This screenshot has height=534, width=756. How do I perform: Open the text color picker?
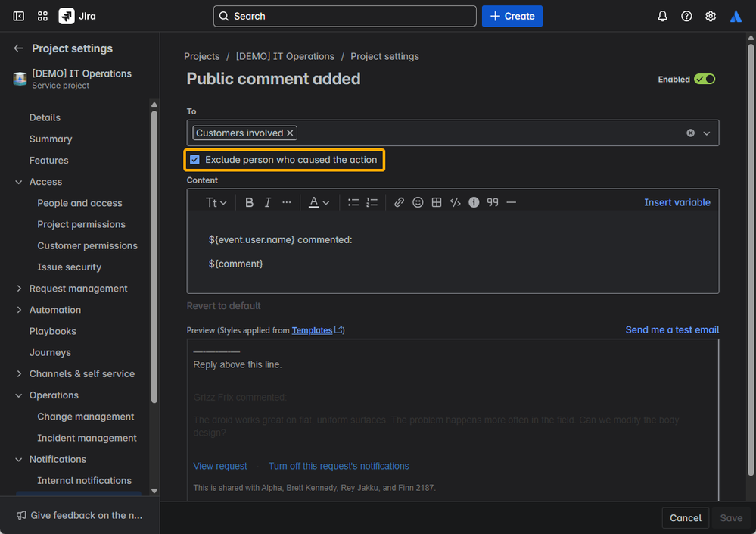coord(319,202)
